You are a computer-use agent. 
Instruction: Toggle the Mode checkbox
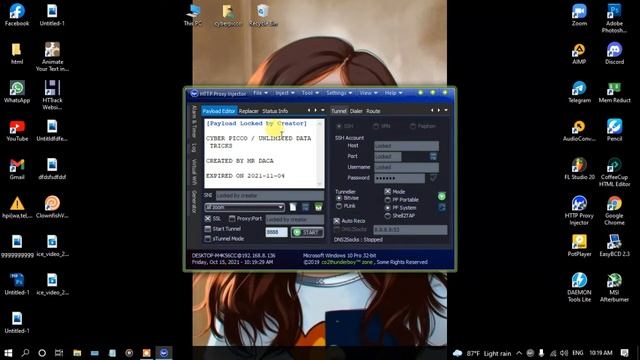pos(387,191)
